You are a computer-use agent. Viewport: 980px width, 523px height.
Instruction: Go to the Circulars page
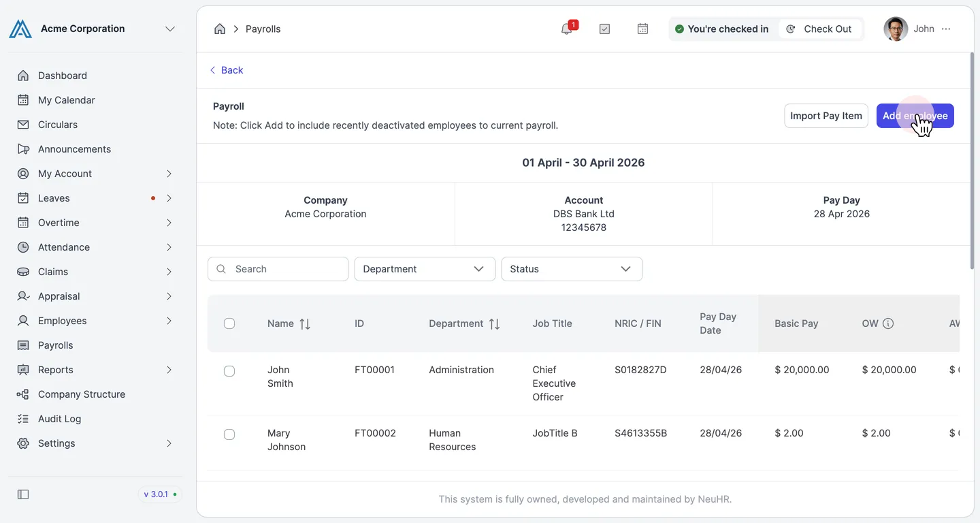pos(95,125)
